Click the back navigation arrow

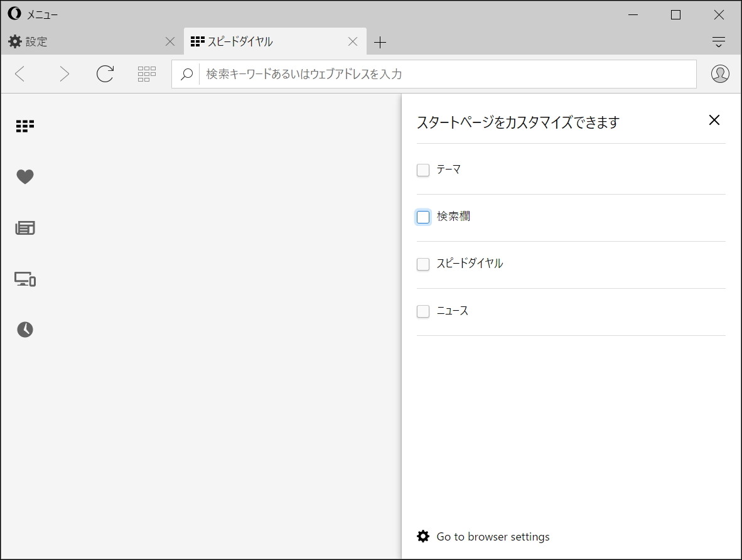click(x=19, y=73)
